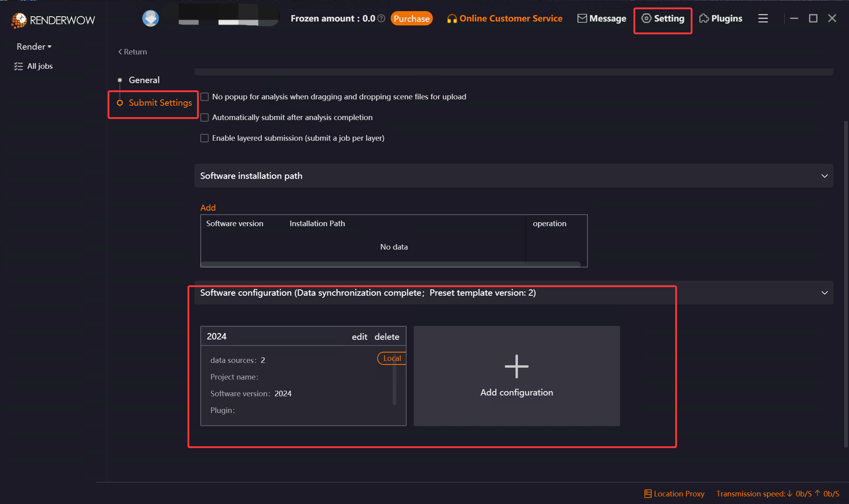The height and width of the screenshot is (504, 849).
Task: Click the No data table message
Action: (394, 247)
